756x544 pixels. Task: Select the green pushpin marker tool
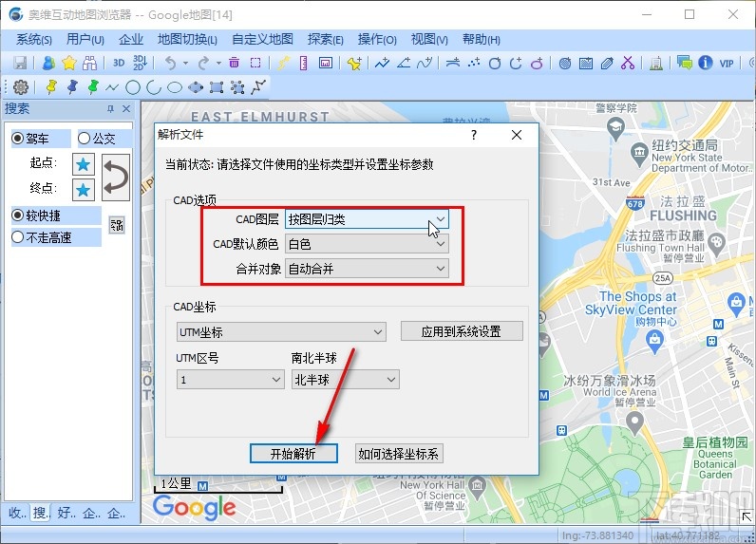(x=93, y=87)
